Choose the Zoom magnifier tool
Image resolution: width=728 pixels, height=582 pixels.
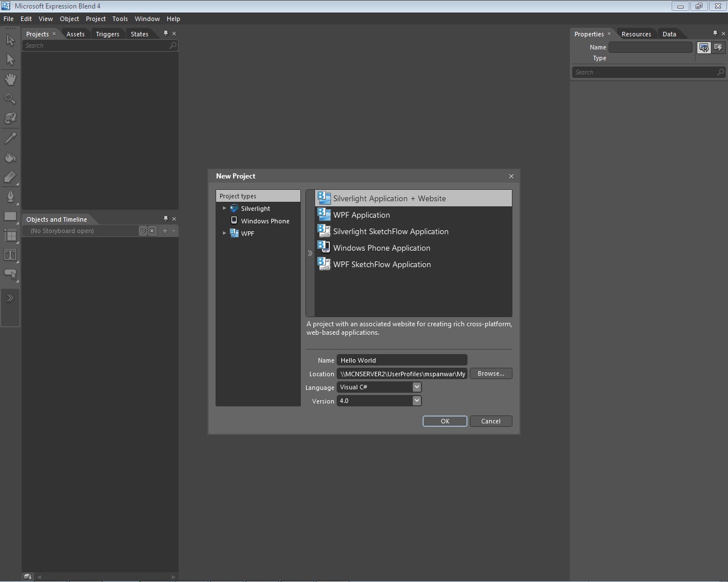click(x=10, y=98)
